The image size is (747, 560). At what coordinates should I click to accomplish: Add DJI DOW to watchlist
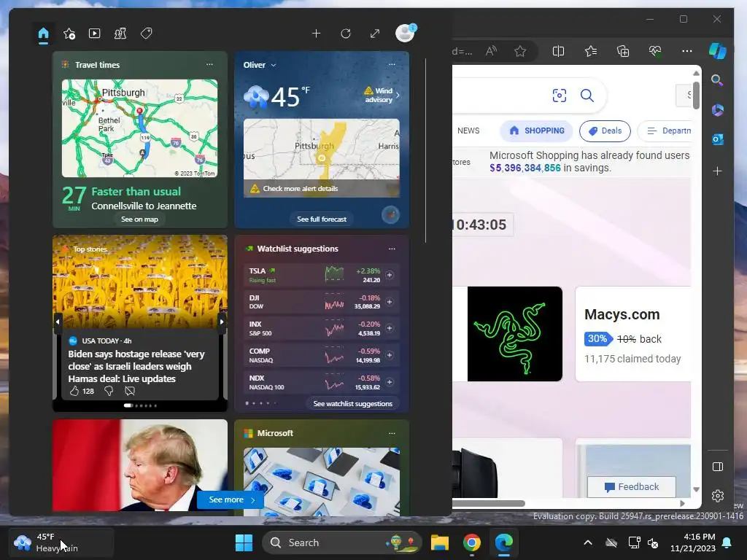[x=390, y=301]
